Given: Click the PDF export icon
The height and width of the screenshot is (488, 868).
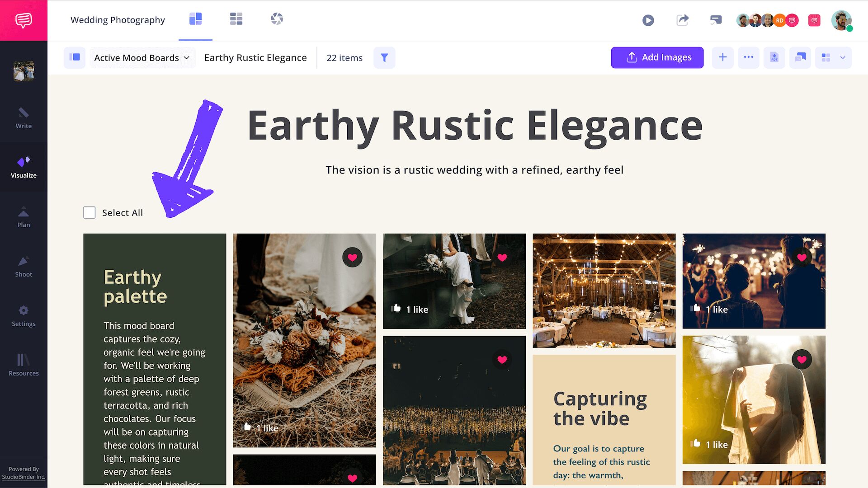Looking at the screenshot, I should 774,58.
